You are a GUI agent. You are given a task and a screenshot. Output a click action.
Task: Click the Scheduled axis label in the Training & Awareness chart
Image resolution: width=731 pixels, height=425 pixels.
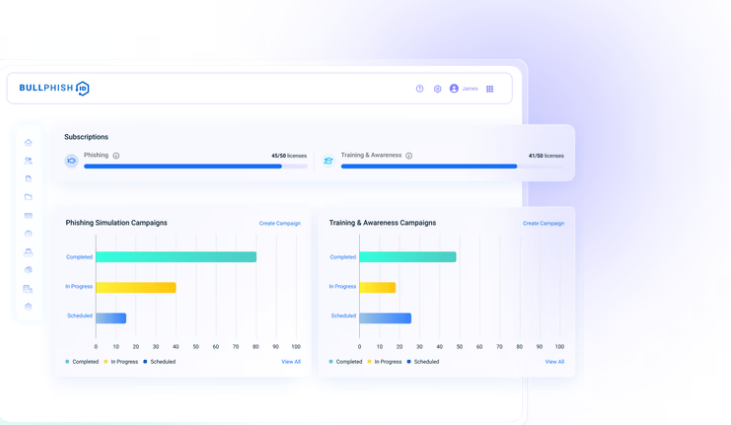(x=343, y=316)
